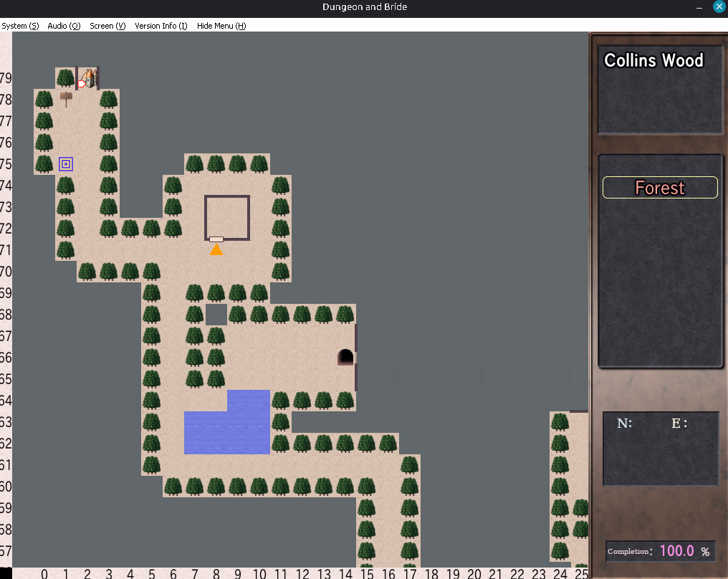Click the unexplored gray tile among trees
The height and width of the screenshot is (579, 728).
[216, 314]
